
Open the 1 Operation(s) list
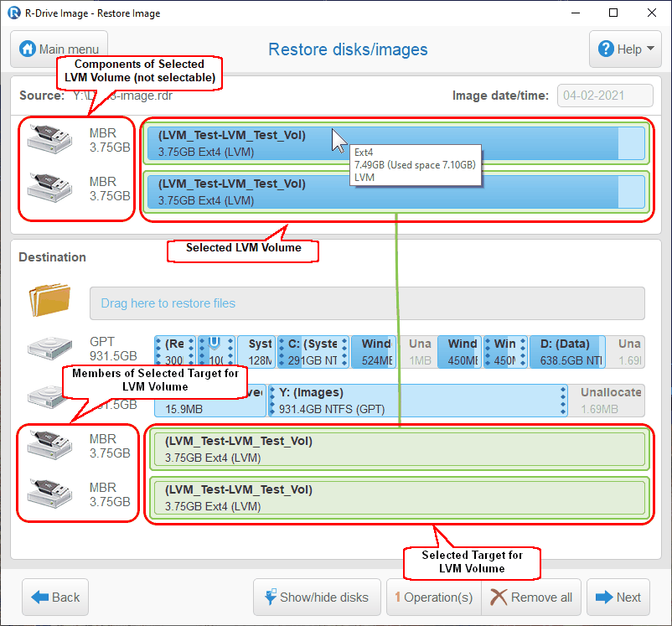pos(434,597)
